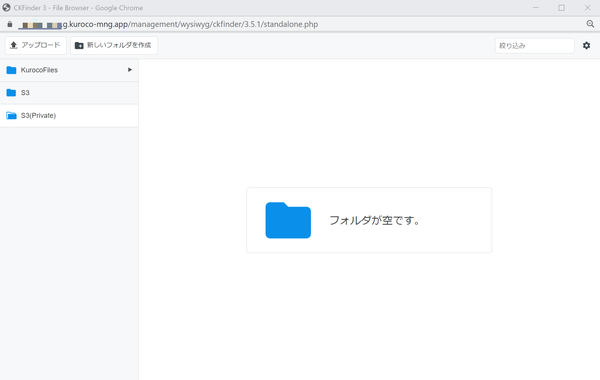Maximize the Chrome window

561,8
